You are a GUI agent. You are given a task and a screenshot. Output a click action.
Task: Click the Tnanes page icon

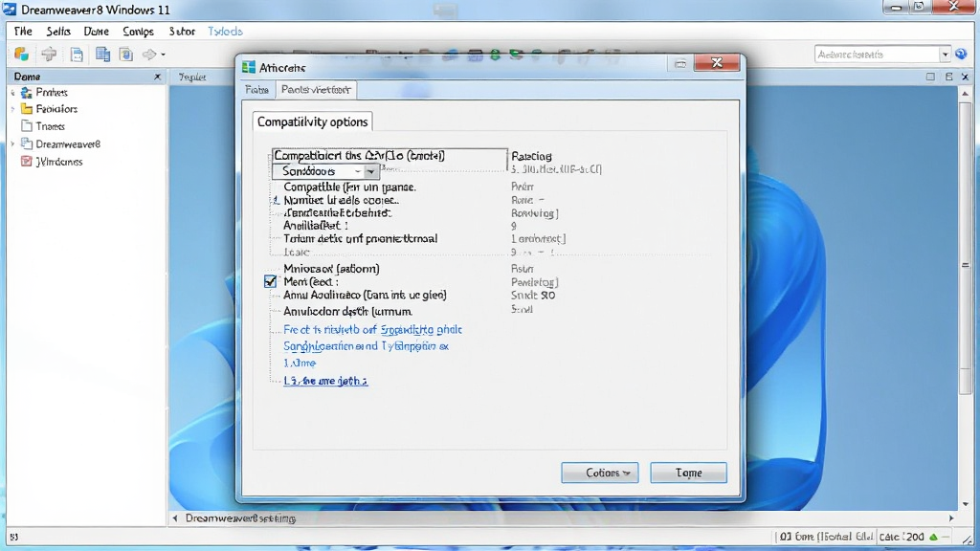coord(26,126)
